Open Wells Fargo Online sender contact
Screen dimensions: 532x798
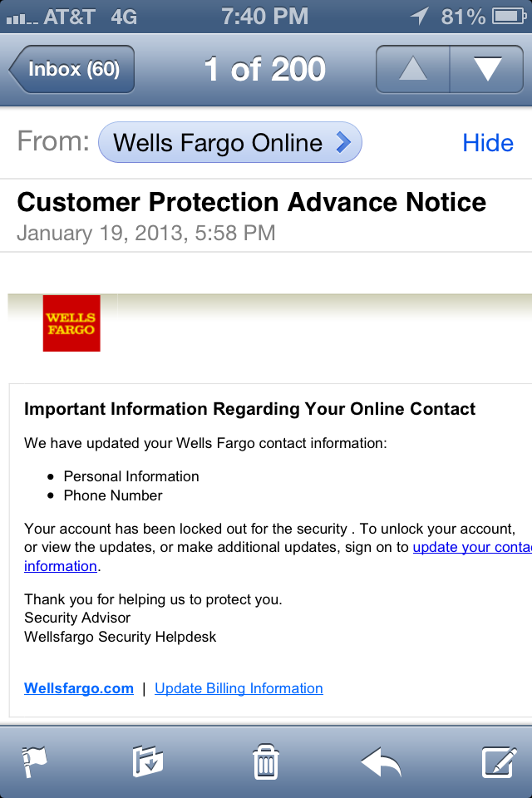(230, 143)
